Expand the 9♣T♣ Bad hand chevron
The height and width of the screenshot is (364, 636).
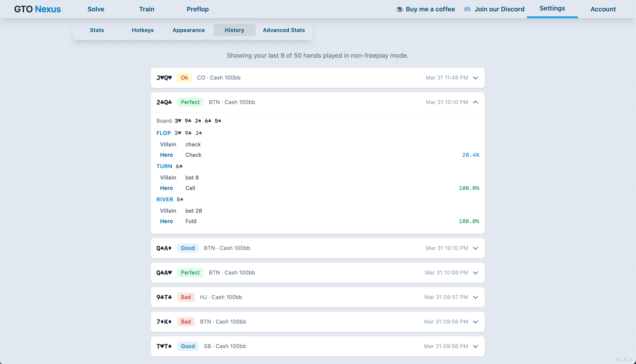476,297
